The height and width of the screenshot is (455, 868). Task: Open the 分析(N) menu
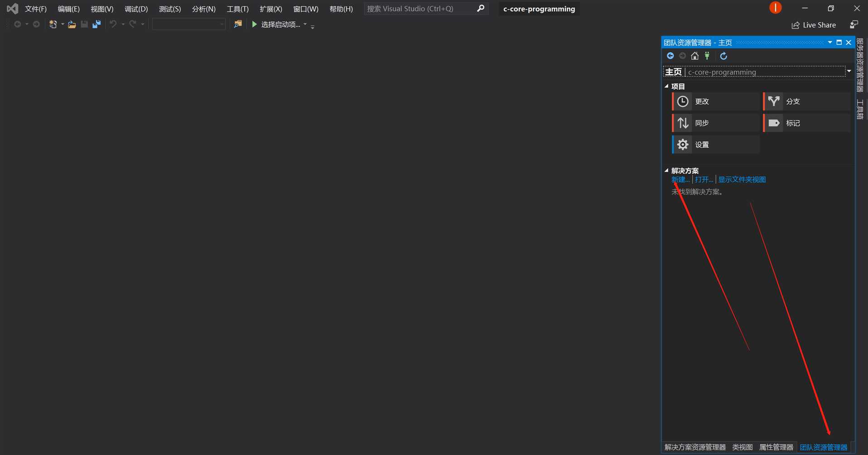(203, 9)
